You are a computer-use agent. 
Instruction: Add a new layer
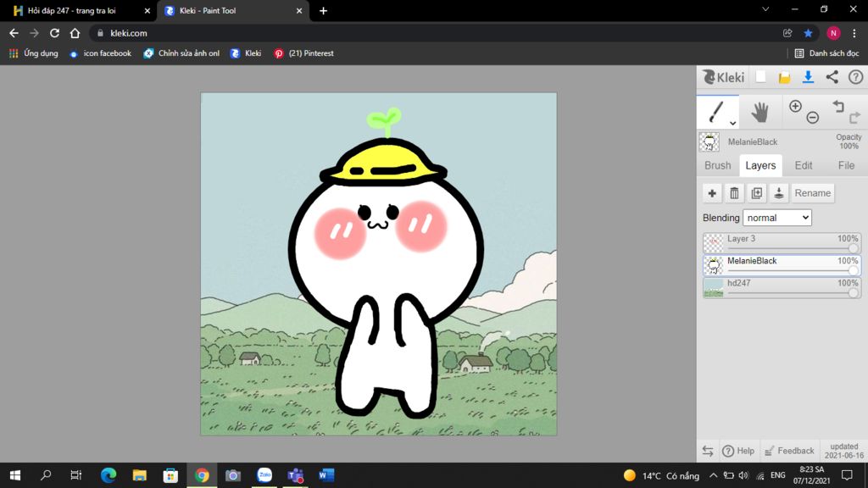[712, 193]
